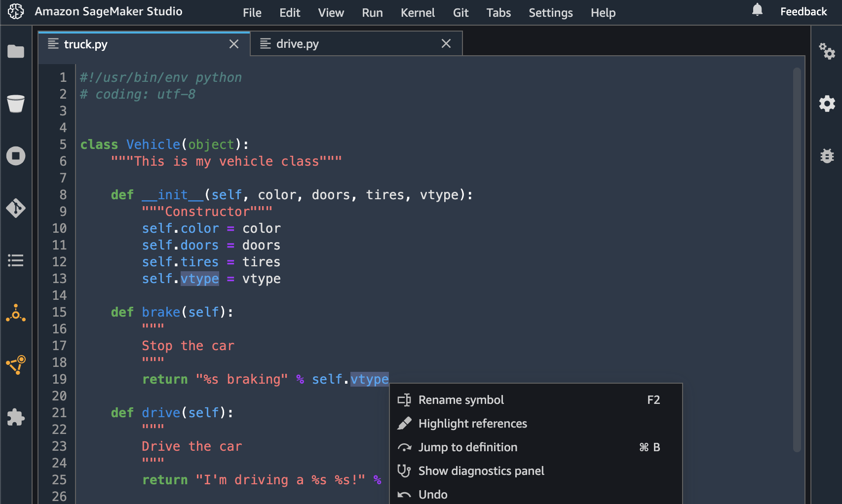Click the "Drive the car" docstring text
Image resolution: width=842 pixels, height=504 pixels.
pos(192,446)
